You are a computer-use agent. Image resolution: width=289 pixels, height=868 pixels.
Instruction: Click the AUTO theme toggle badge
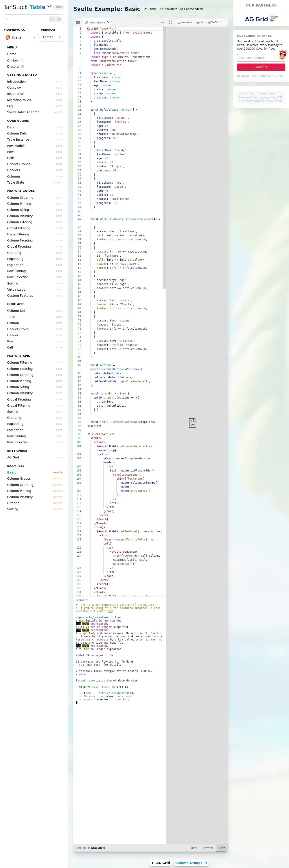point(59,7)
